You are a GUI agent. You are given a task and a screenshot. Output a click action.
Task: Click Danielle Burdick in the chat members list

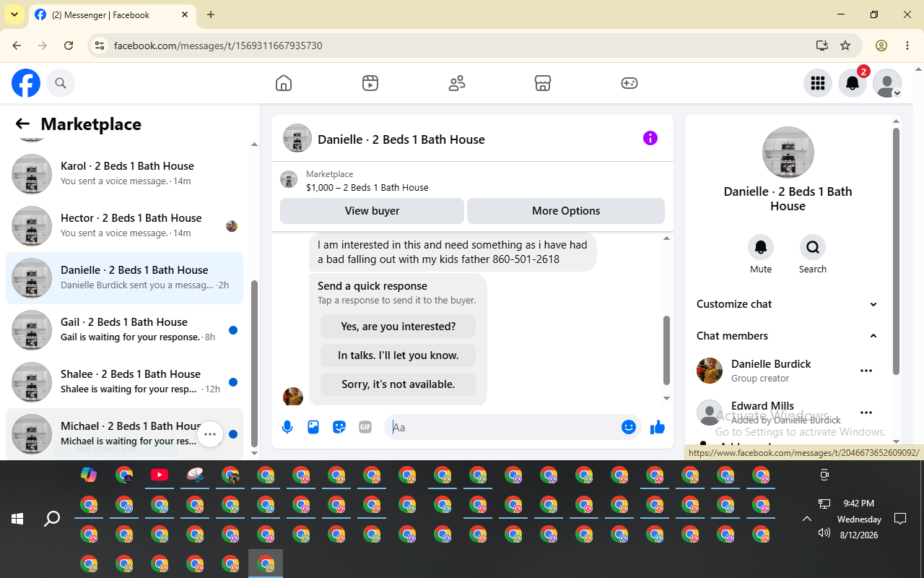tap(771, 364)
